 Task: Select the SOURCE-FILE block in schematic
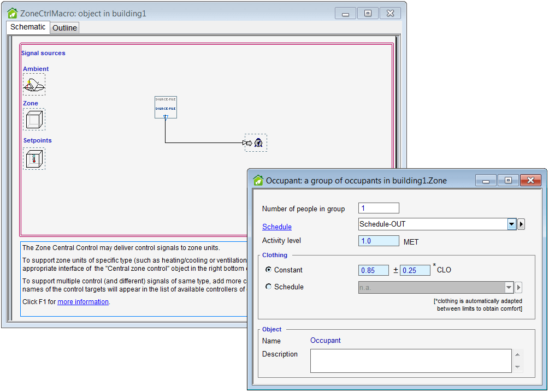166,107
